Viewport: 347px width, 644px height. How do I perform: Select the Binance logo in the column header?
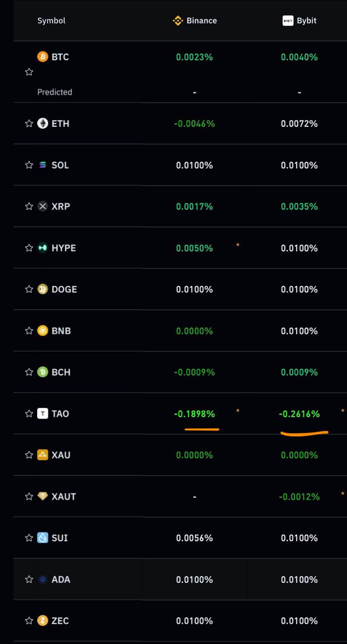coord(178,21)
